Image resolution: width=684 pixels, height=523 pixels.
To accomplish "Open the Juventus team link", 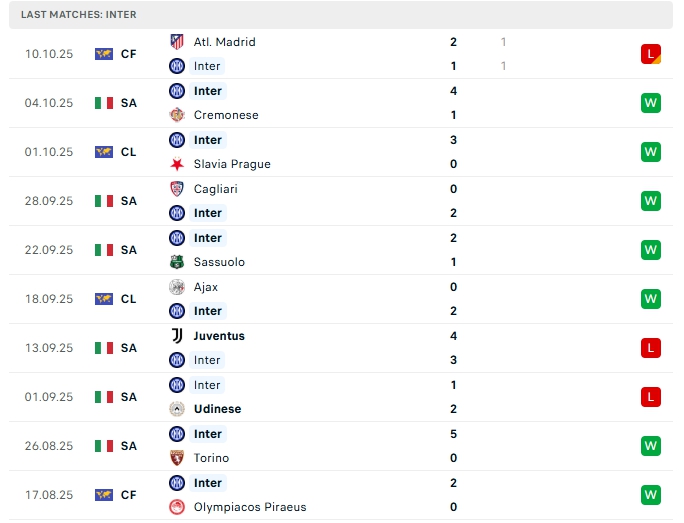I will 219,336.
